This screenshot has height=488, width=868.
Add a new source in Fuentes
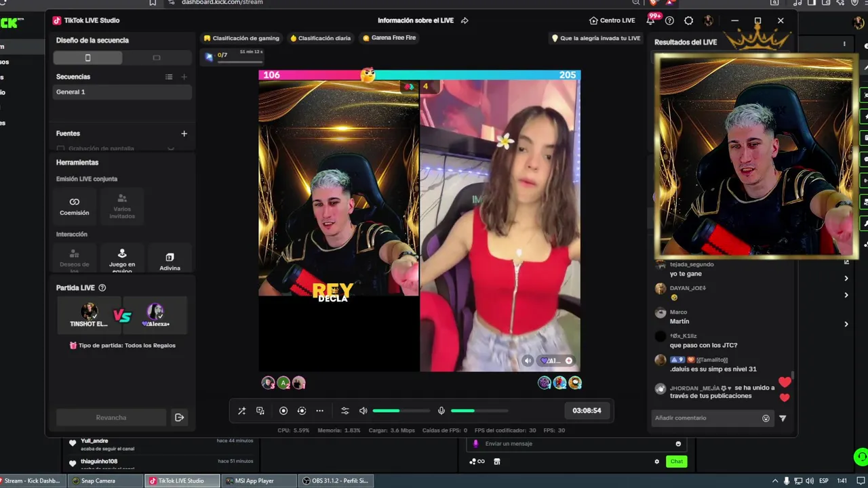coord(184,134)
